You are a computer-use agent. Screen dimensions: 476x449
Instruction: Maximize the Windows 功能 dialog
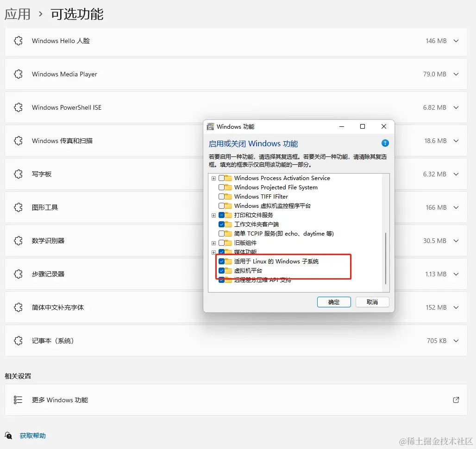pyautogui.click(x=363, y=126)
